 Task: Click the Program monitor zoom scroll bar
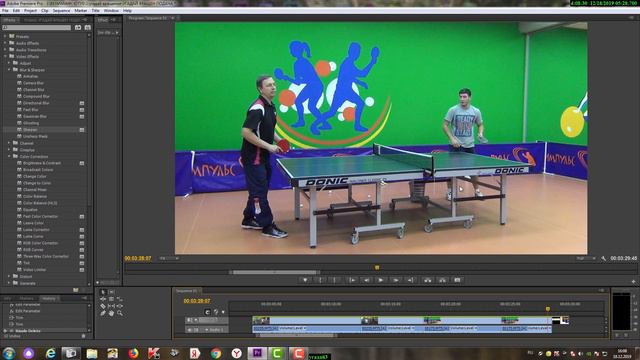click(275, 272)
